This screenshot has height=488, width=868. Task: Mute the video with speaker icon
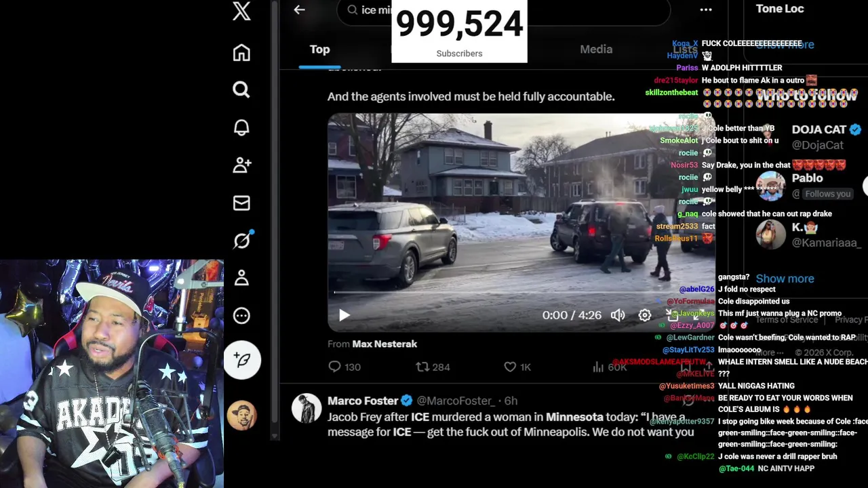[618, 315]
